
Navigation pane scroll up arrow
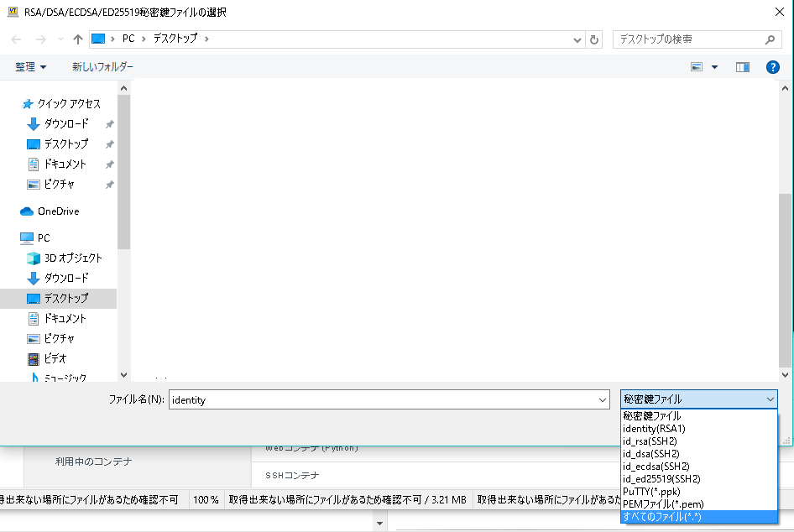pyautogui.click(x=123, y=88)
